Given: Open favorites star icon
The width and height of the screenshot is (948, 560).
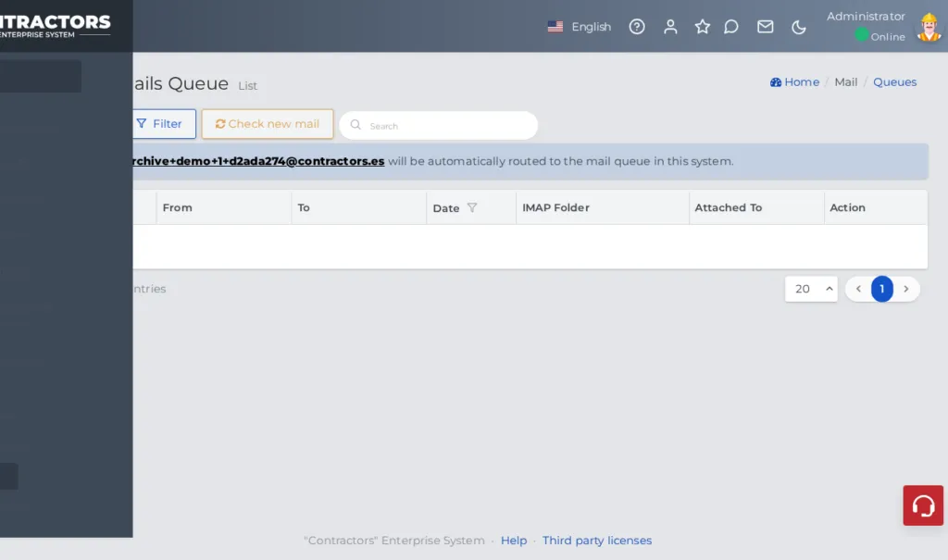Looking at the screenshot, I should tap(702, 27).
